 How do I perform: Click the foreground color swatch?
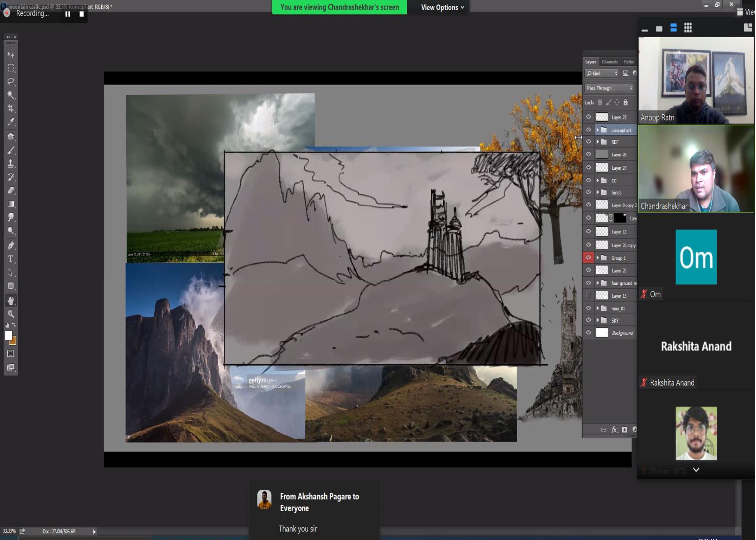point(9,335)
